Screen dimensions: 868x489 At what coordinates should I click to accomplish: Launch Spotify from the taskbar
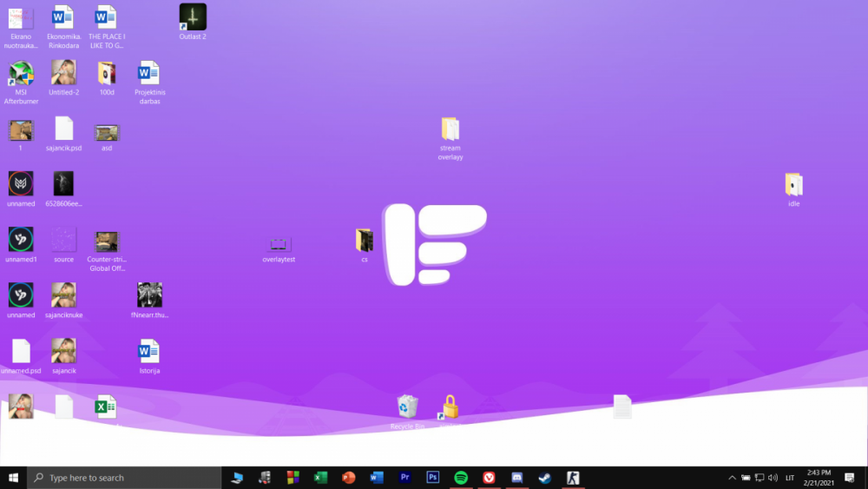point(461,478)
